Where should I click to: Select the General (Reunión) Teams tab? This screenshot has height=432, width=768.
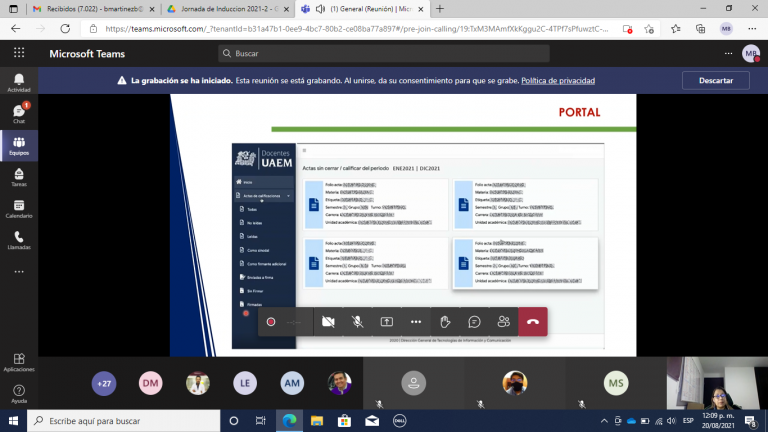tap(364, 9)
